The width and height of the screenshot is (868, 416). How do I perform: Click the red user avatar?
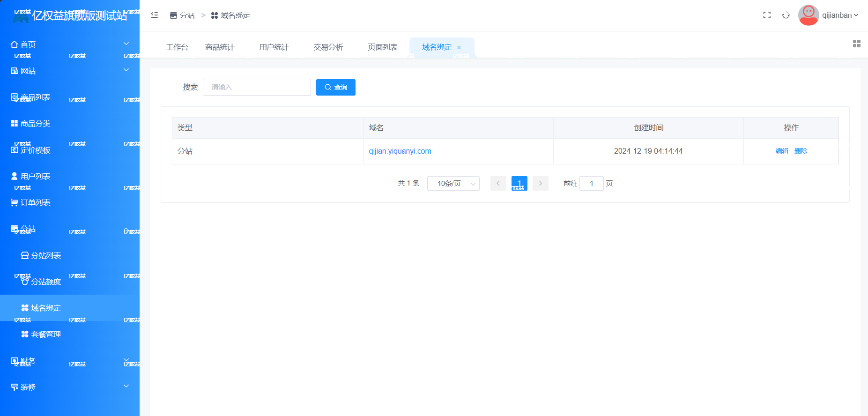[808, 15]
